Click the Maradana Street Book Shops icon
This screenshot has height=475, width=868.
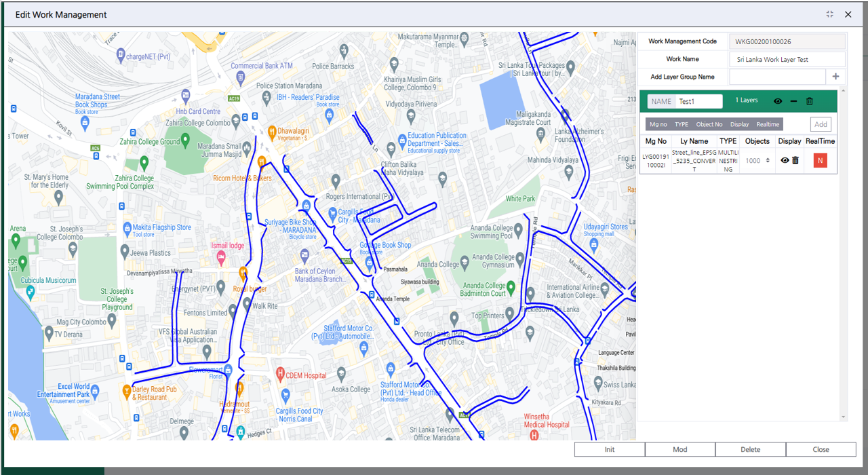point(84,123)
